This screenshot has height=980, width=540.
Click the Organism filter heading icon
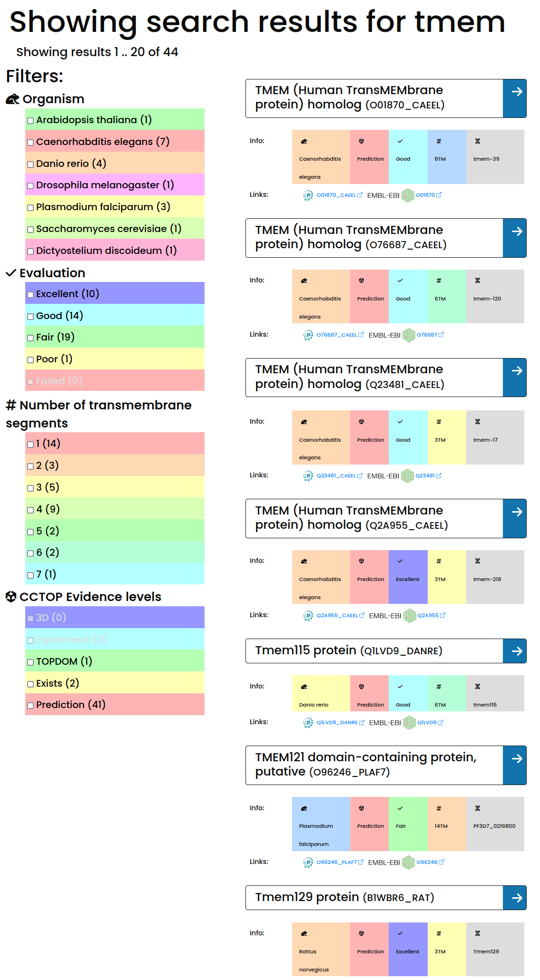[12, 99]
